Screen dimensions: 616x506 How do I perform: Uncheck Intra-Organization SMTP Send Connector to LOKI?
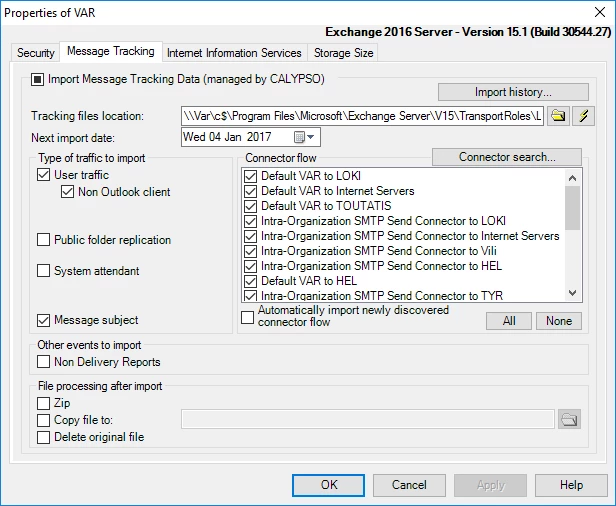pos(250,221)
